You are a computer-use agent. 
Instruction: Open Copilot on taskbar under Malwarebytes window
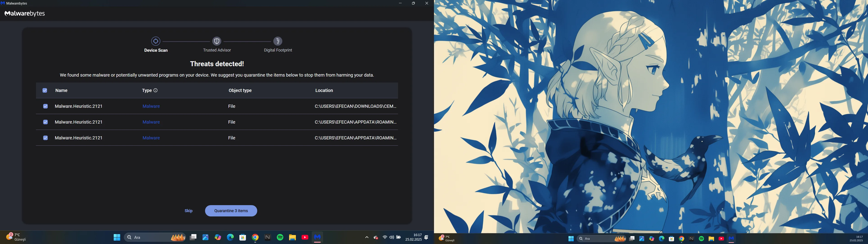coord(218,238)
